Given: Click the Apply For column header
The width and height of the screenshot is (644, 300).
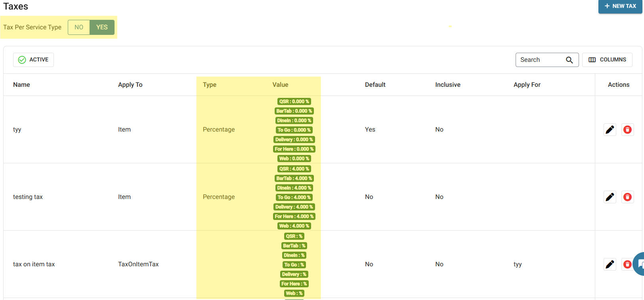Looking at the screenshot, I should click(x=527, y=85).
